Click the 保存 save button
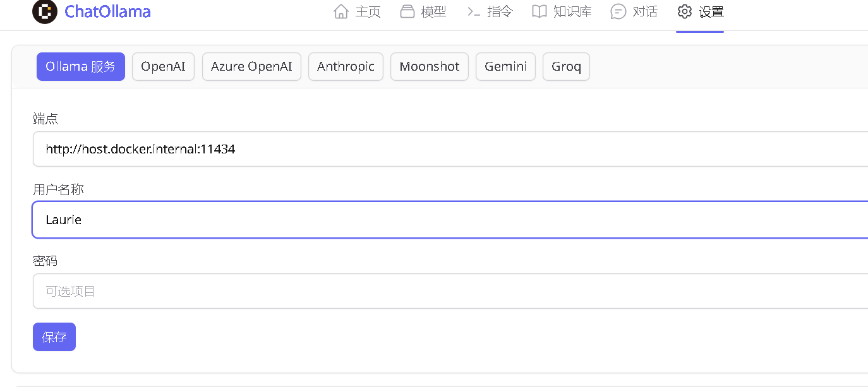This screenshot has width=868, height=387. pos(54,336)
